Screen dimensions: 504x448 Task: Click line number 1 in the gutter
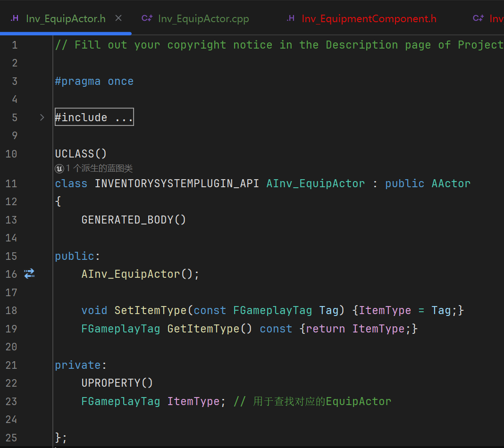coord(15,45)
